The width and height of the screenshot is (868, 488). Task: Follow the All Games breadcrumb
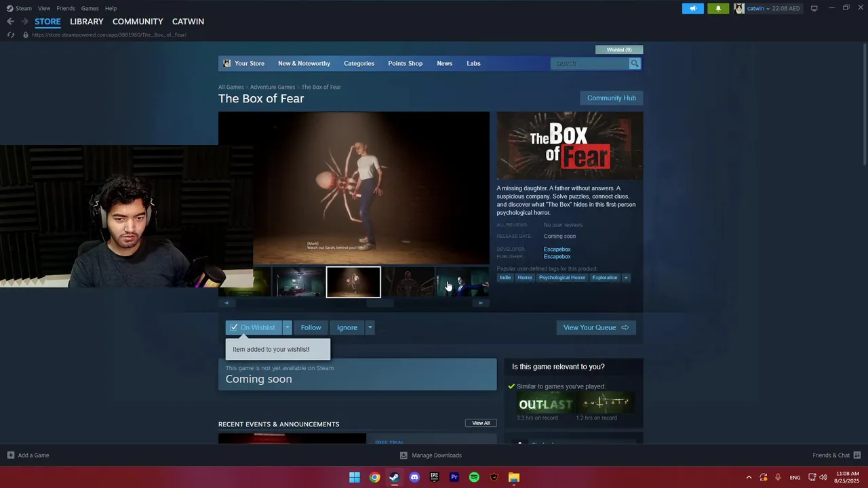(231, 87)
